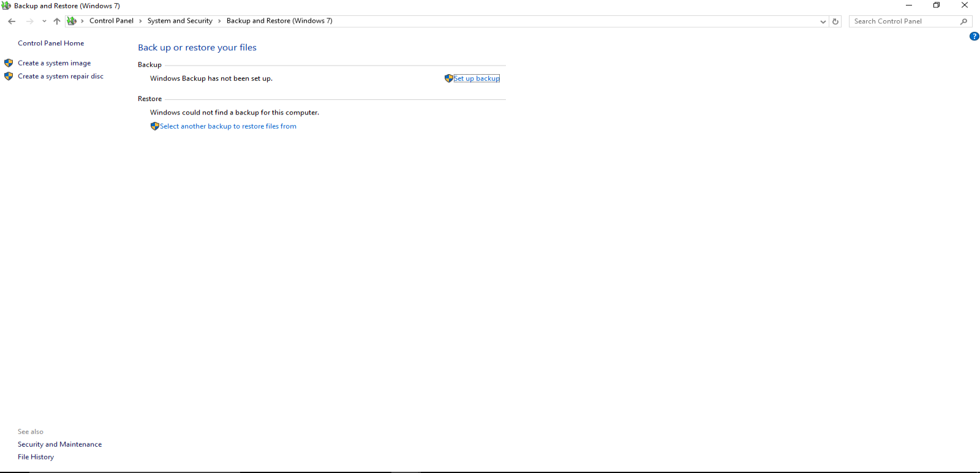
Task: Open Create a system repair disc
Action: click(x=61, y=77)
